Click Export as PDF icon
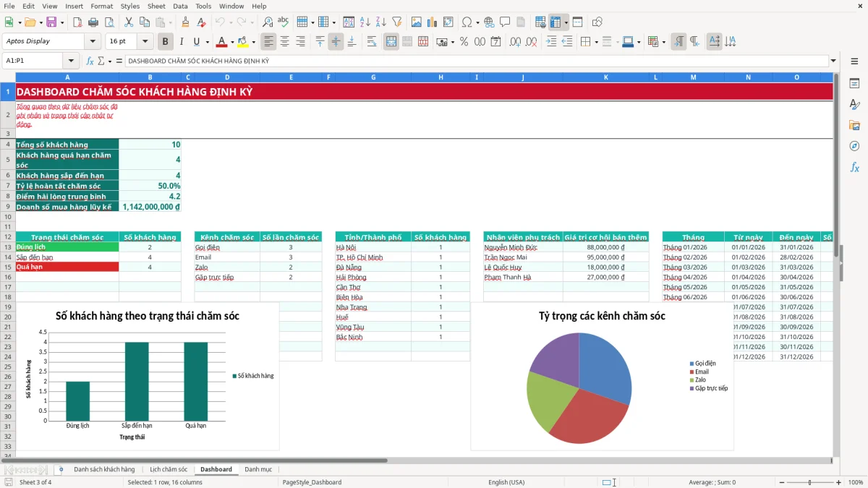868x488 pixels. (79, 22)
